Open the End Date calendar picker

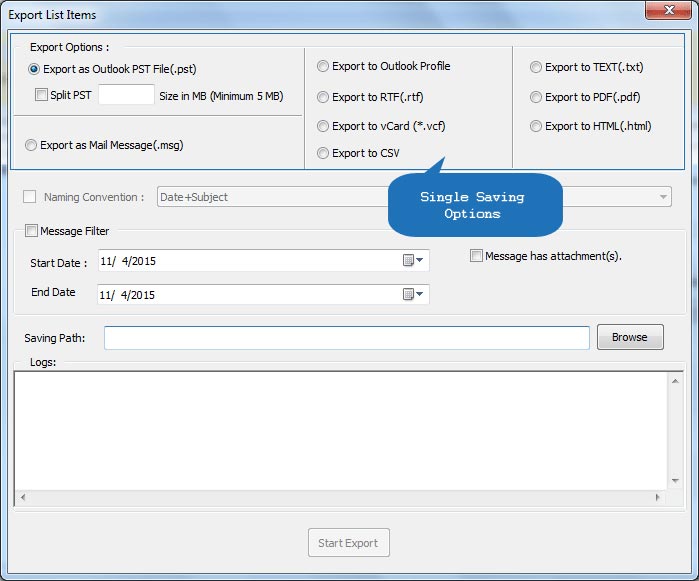[413, 294]
